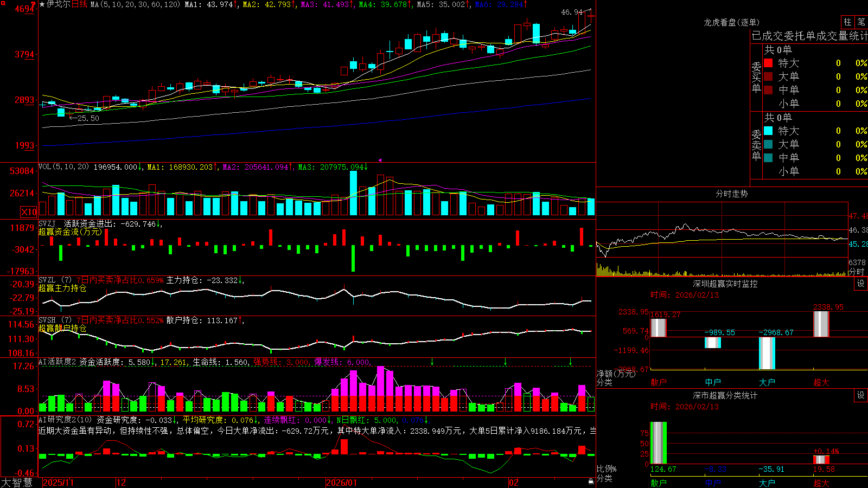Screen dimensions: 868x488
Task: Switch to 柱 bar view
Action: [x=847, y=22]
